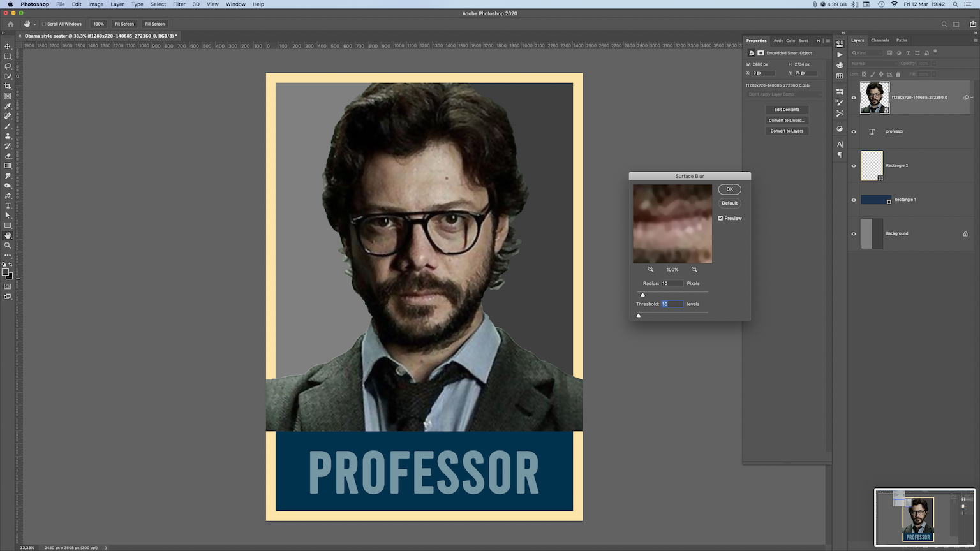This screenshot has width=980, height=551.
Task: Click the Convert to Layers button
Action: [787, 131]
